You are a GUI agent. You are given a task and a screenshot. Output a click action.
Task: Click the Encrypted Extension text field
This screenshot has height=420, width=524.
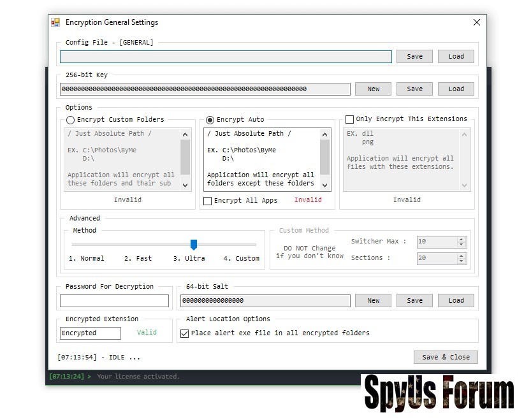(x=91, y=333)
